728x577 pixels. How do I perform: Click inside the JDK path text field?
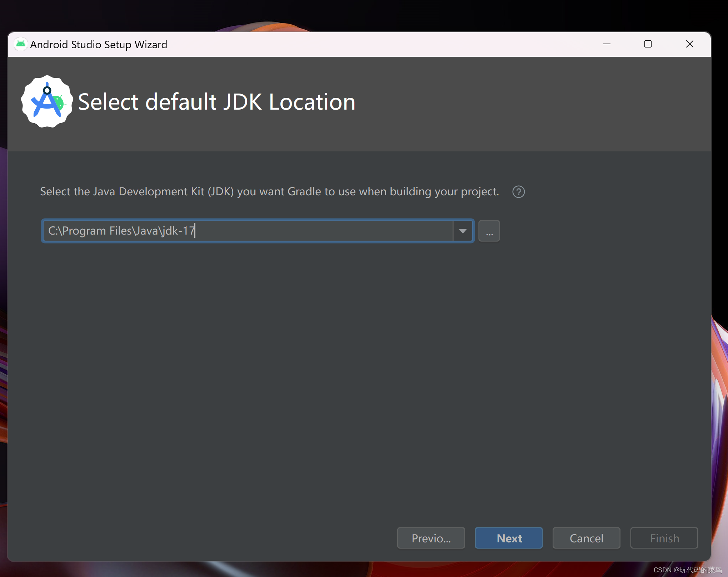[x=286, y=231]
